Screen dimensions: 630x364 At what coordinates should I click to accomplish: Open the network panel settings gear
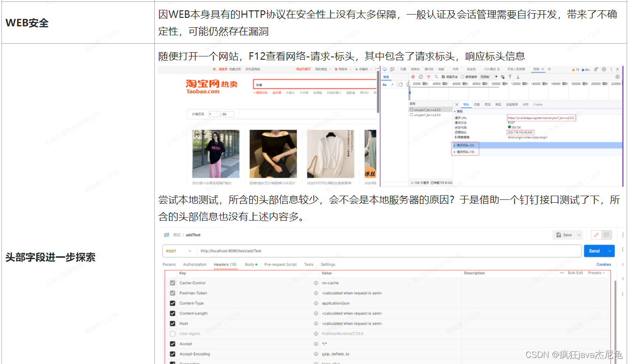point(617,77)
